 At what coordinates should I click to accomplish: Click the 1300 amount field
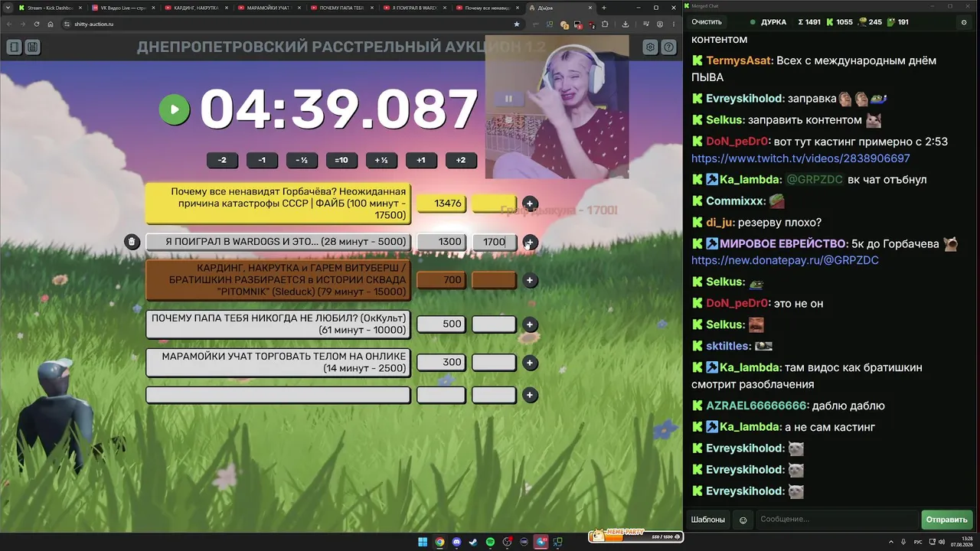[441, 242]
